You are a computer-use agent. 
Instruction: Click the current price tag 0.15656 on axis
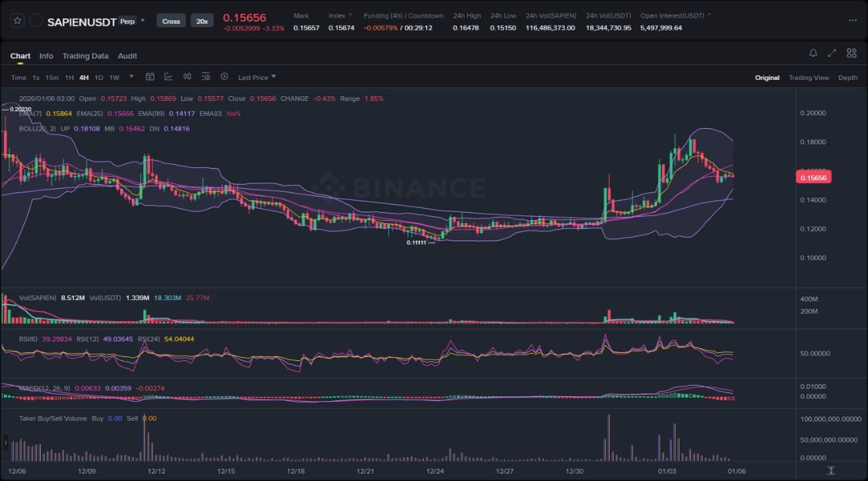click(x=813, y=177)
